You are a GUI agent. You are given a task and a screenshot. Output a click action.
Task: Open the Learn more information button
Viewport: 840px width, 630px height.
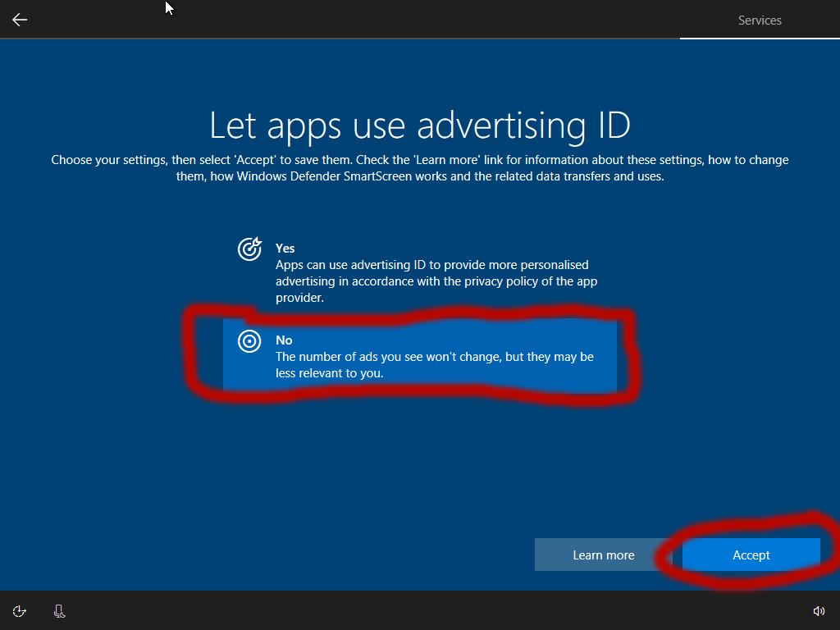(x=603, y=555)
